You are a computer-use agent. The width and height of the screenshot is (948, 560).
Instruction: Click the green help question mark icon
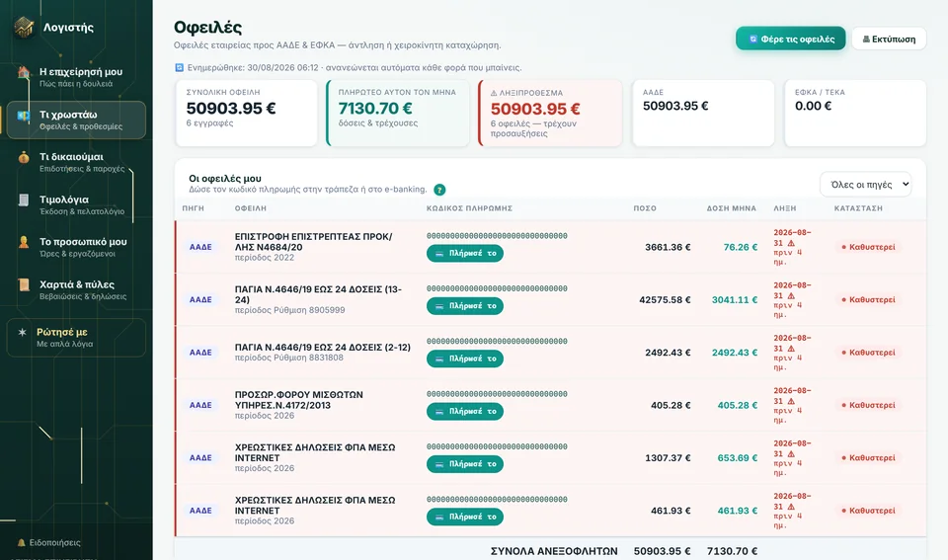click(x=439, y=190)
